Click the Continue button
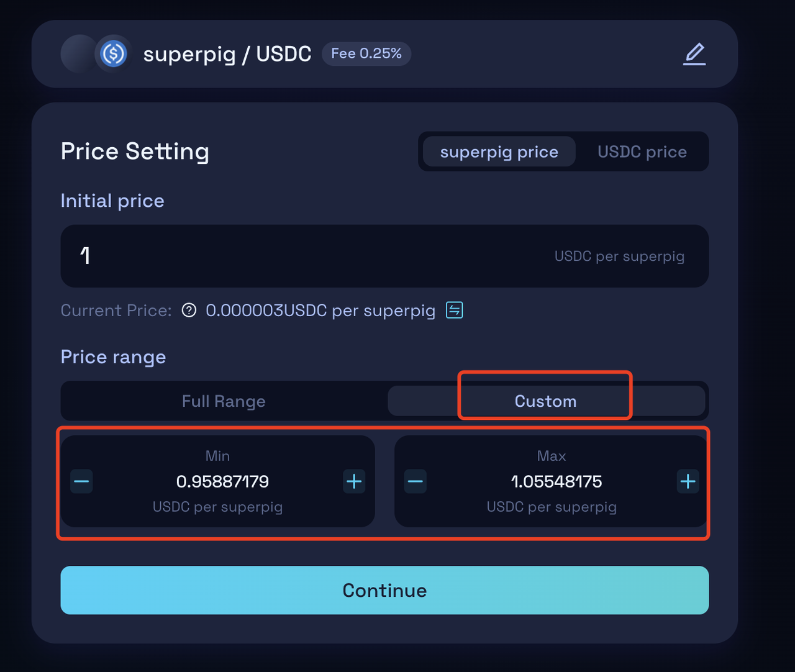795x672 pixels. pyautogui.click(x=384, y=590)
